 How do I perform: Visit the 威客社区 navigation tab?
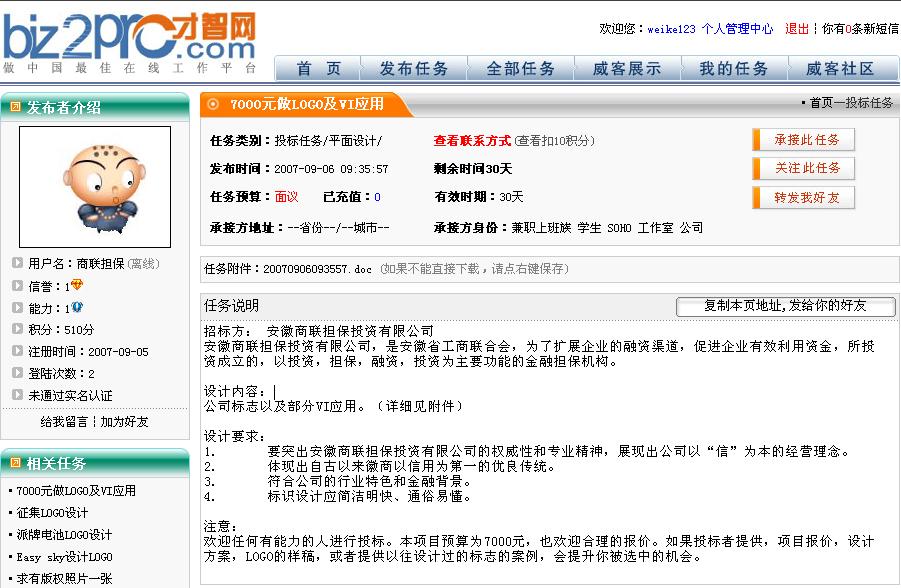(x=840, y=69)
